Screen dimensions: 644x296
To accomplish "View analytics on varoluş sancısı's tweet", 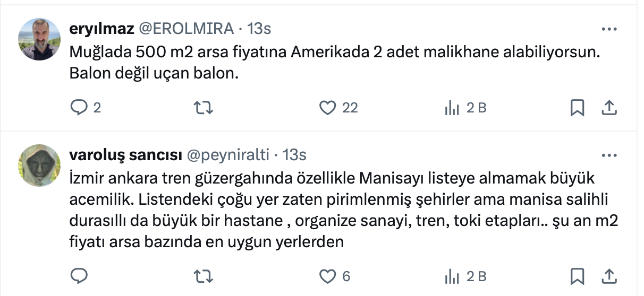I will point(452,276).
